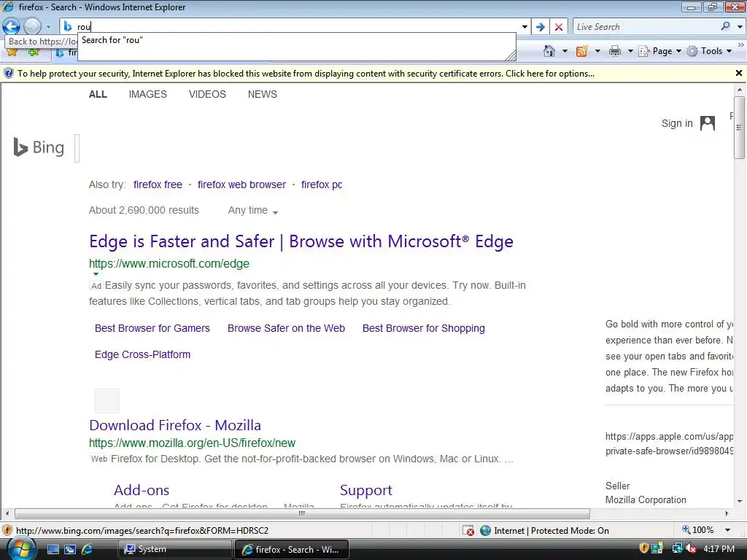747x560 pixels.
Task: Click the Support sublink
Action: pos(366,490)
